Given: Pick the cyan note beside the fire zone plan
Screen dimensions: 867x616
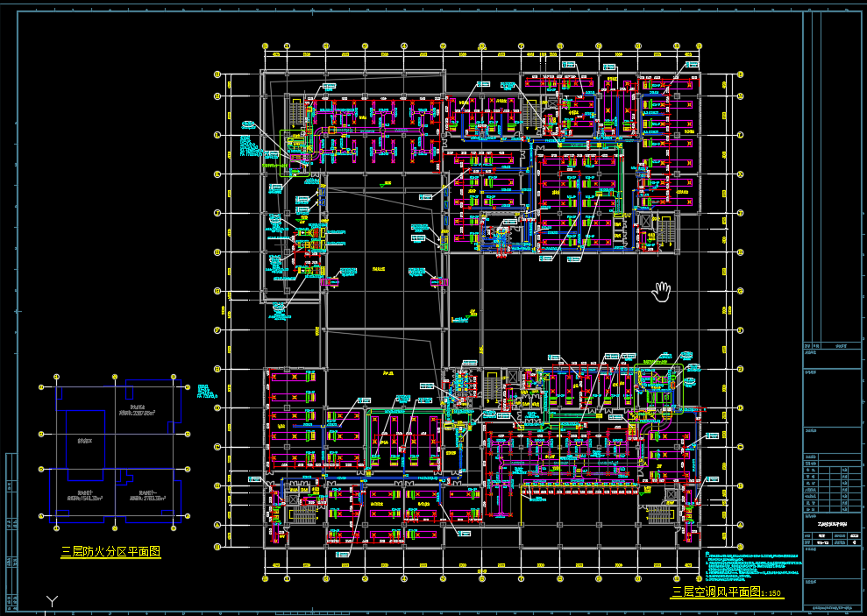Looking at the screenshot, I should coord(206,391).
